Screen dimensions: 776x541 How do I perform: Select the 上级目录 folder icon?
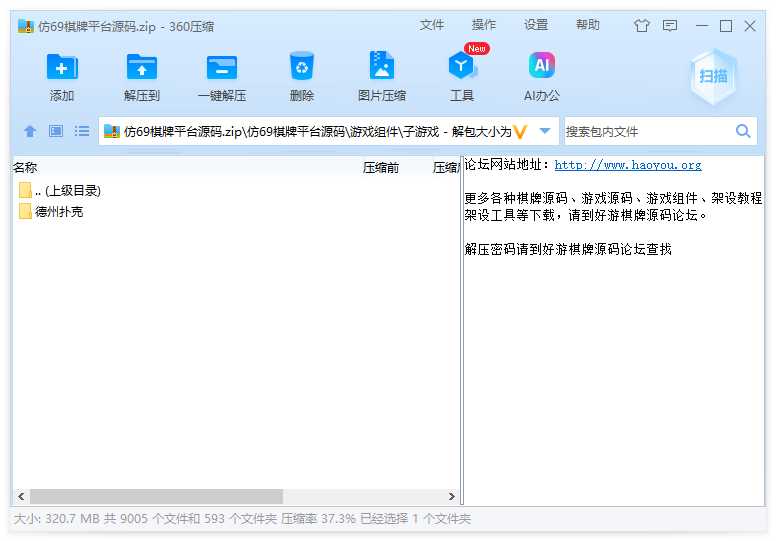25,190
